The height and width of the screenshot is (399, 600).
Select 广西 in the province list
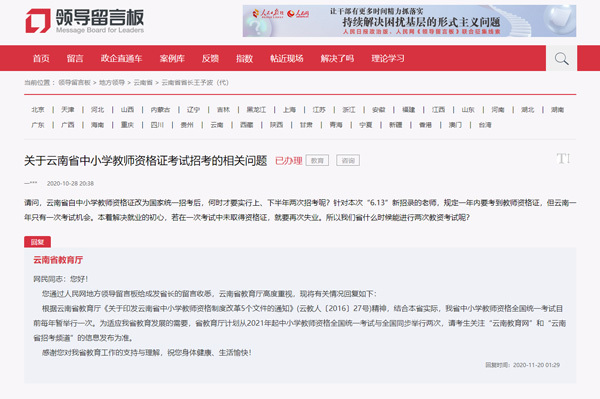pyautogui.click(x=68, y=125)
